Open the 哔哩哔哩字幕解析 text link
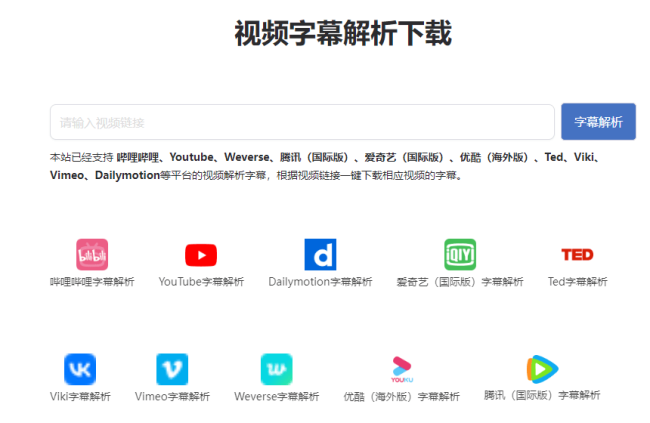Image resolution: width=650 pixels, height=423 pixels. [x=92, y=282]
